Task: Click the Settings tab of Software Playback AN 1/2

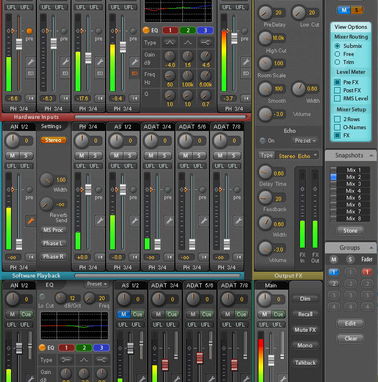Action: (x=51, y=127)
